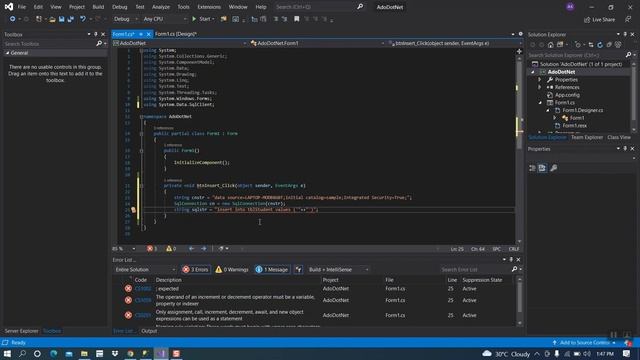Viewport: 640px width, 360px height.
Task: Click the Error List vertical scrollbar
Action: tap(519, 301)
